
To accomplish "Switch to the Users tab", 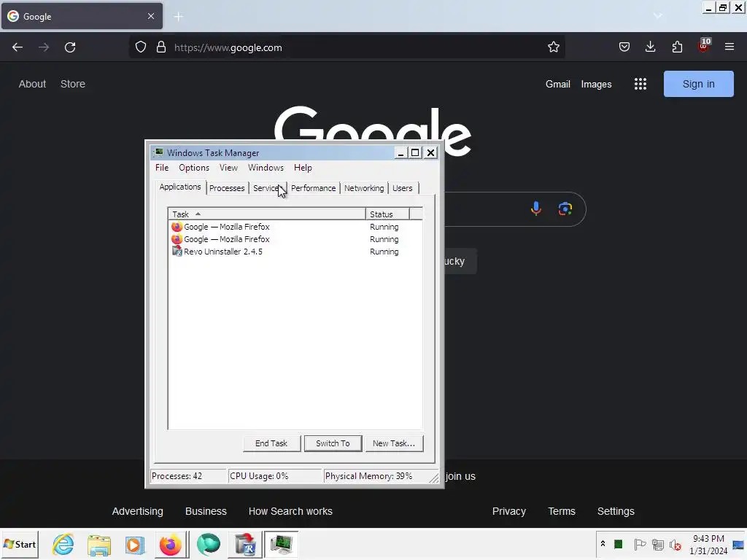I will click(x=403, y=188).
